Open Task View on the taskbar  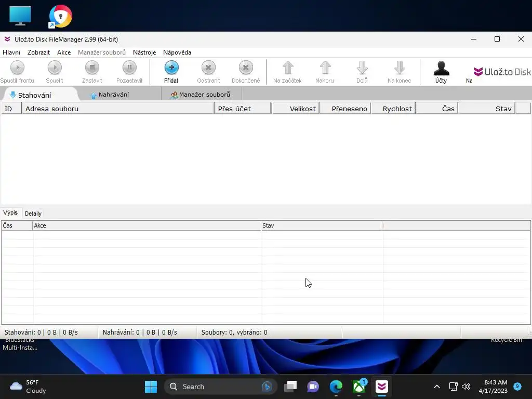pos(290,387)
